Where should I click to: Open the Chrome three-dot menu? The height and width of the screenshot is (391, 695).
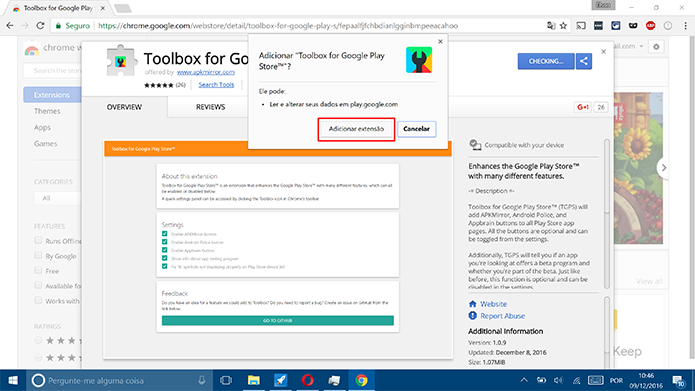click(x=685, y=26)
